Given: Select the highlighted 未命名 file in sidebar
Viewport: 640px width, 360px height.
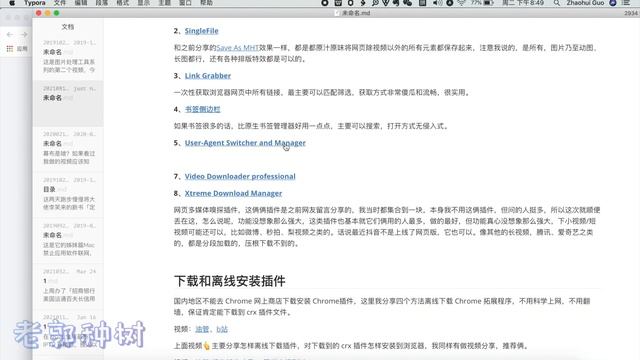Looking at the screenshot, I should (x=68, y=103).
